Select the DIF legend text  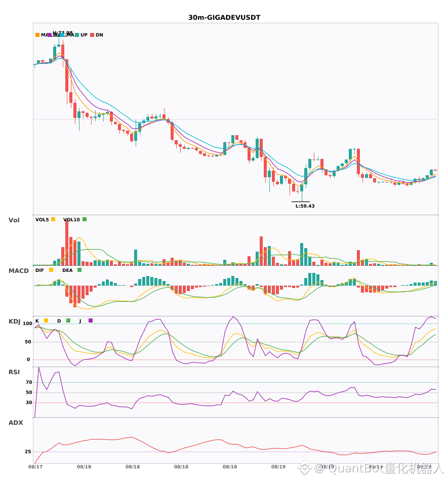pyautogui.click(x=39, y=270)
